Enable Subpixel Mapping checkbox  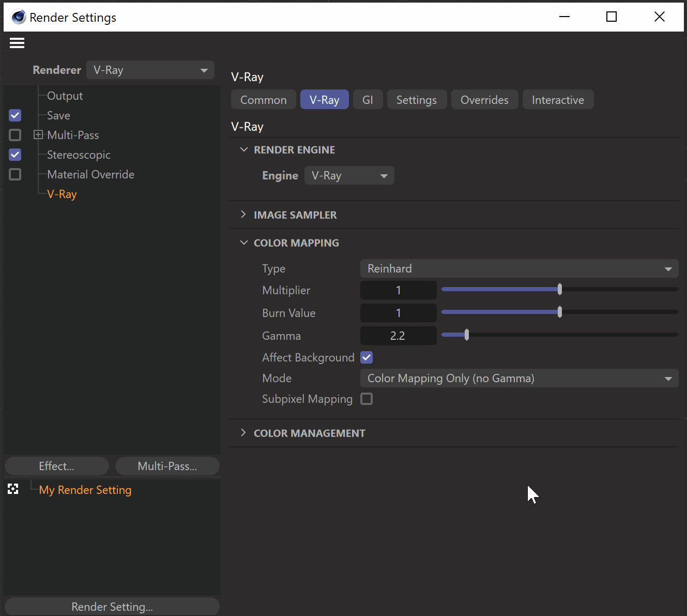click(x=367, y=399)
